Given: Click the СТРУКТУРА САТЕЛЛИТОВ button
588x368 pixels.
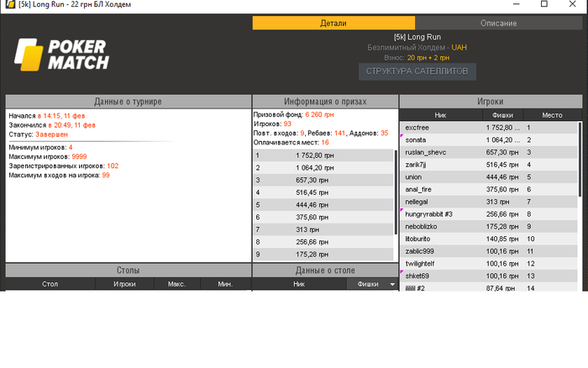Looking at the screenshot, I should click(417, 71).
